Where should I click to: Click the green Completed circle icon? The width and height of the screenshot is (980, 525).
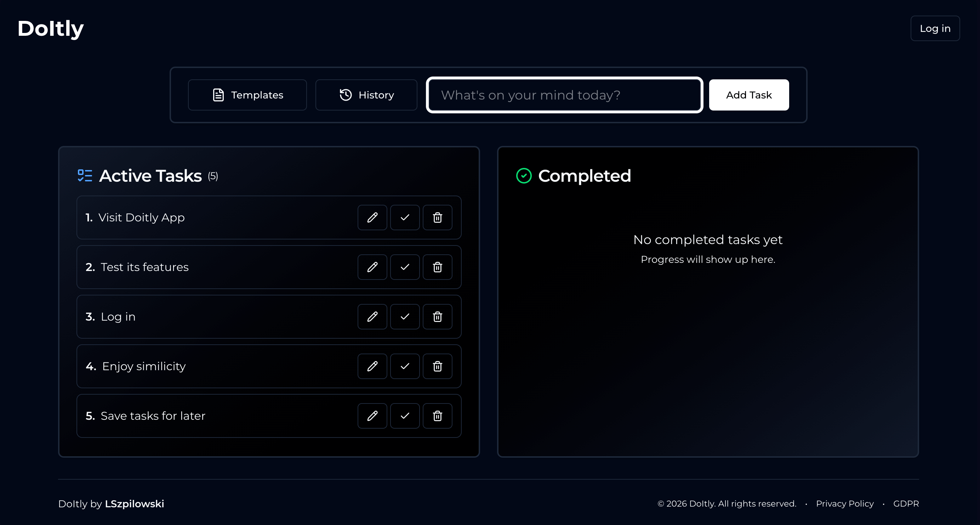tap(524, 175)
